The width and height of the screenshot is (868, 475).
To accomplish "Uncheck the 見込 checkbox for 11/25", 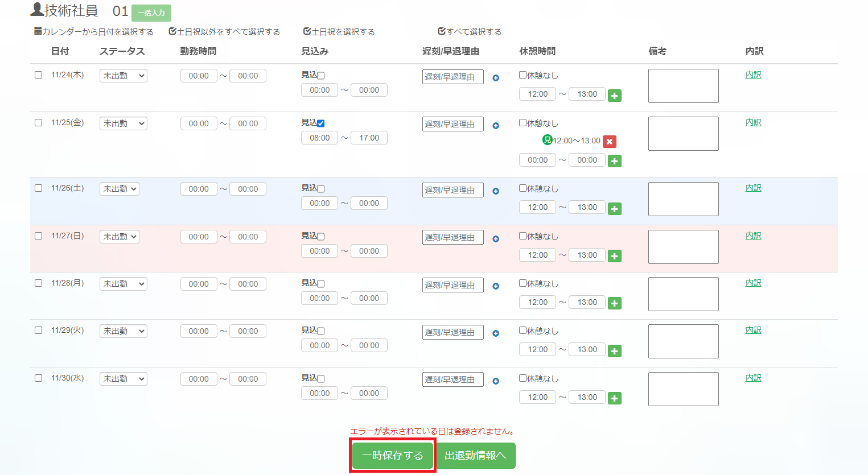I will (x=321, y=123).
